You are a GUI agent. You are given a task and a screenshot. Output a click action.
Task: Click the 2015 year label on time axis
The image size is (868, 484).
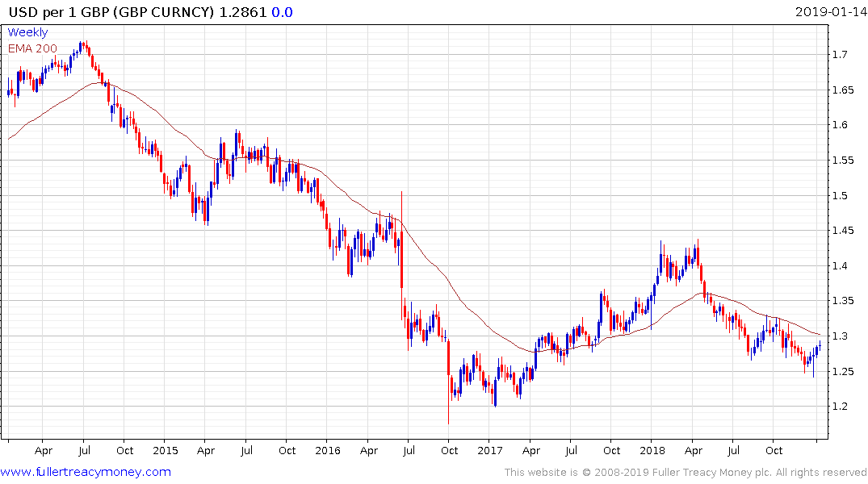166,450
